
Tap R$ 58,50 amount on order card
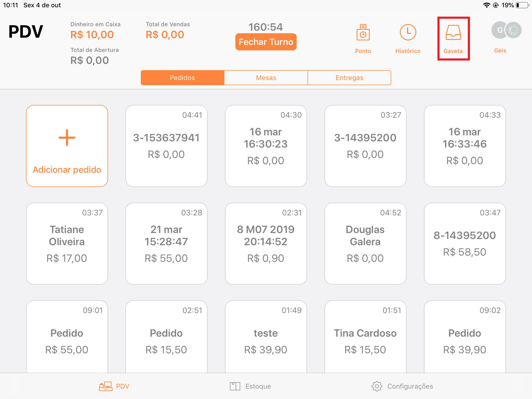click(465, 252)
